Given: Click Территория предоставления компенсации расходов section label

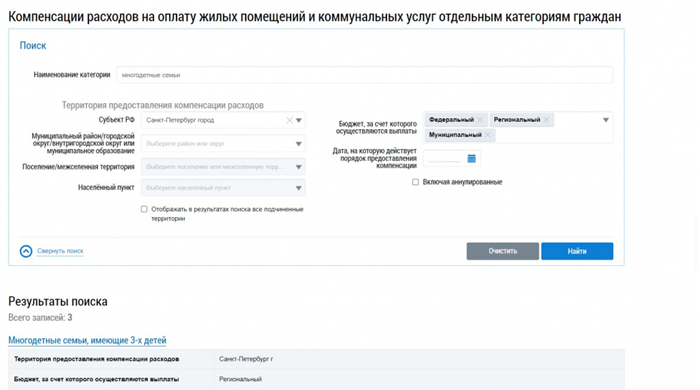Looking at the screenshot, I should [x=162, y=105].
